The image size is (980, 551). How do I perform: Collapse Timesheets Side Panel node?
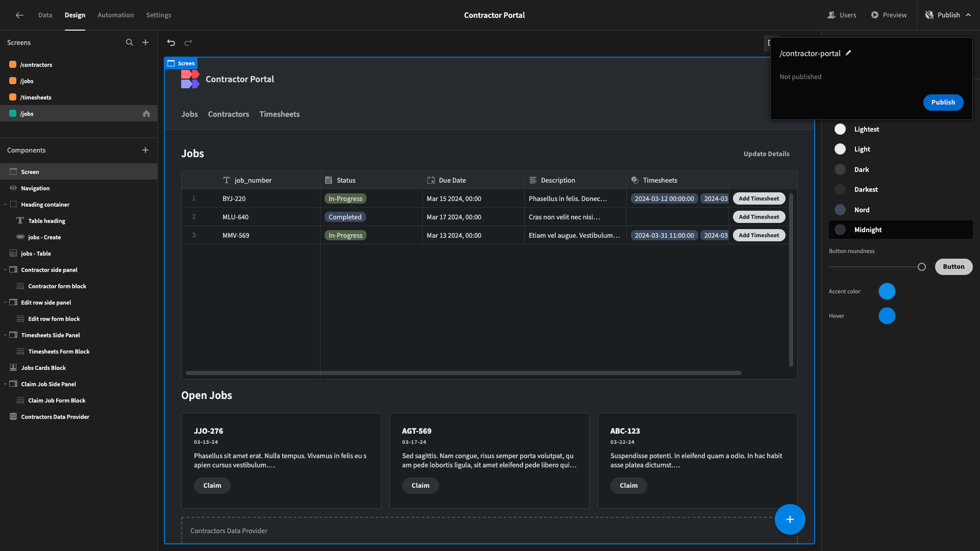click(5, 335)
